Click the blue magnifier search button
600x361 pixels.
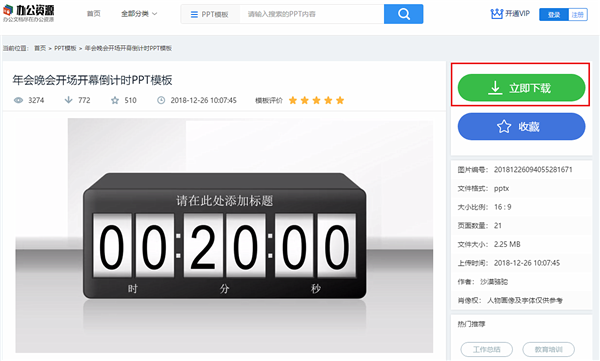point(403,14)
